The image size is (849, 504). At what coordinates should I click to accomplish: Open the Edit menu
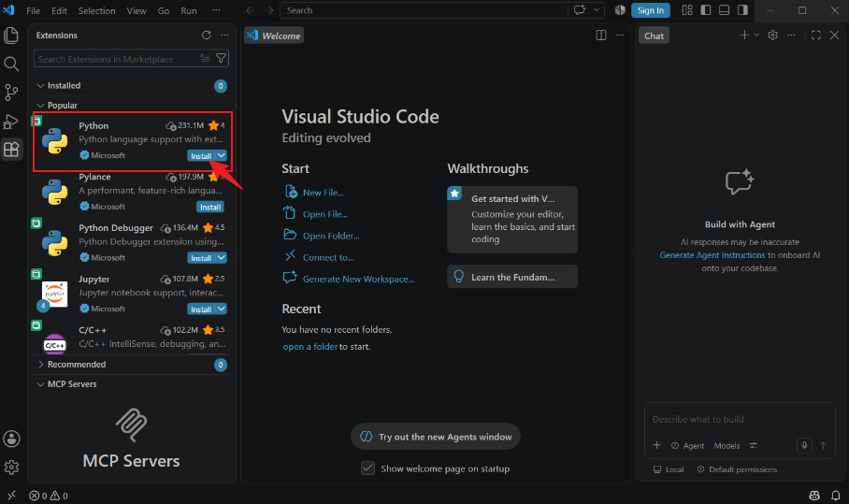click(59, 10)
